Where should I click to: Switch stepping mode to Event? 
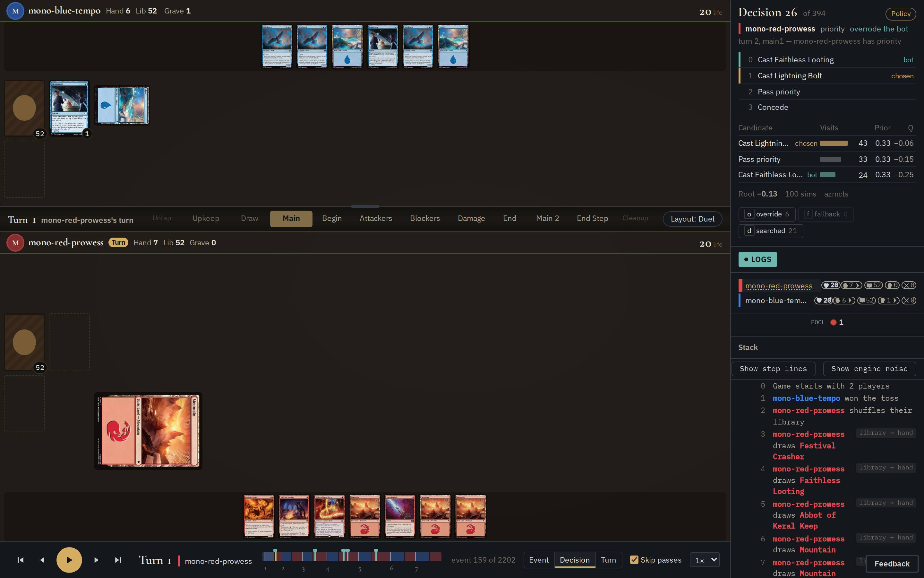(x=539, y=560)
